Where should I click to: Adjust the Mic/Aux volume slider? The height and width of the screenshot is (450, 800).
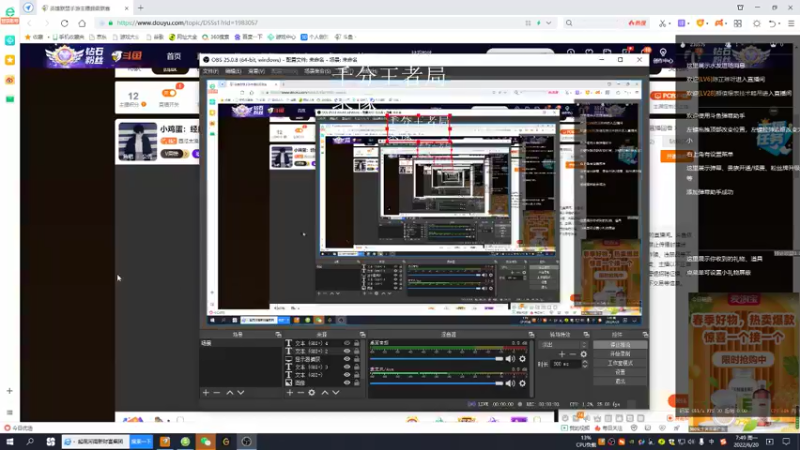pyautogui.click(x=437, y=383)
